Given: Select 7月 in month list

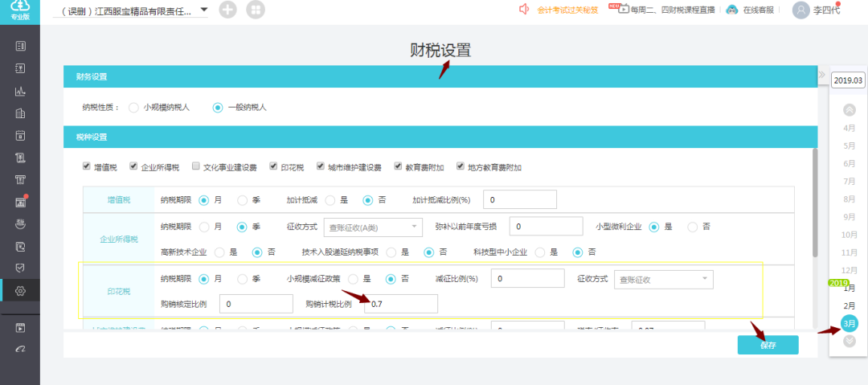Looking at the screenshot, I should [849, 181].
